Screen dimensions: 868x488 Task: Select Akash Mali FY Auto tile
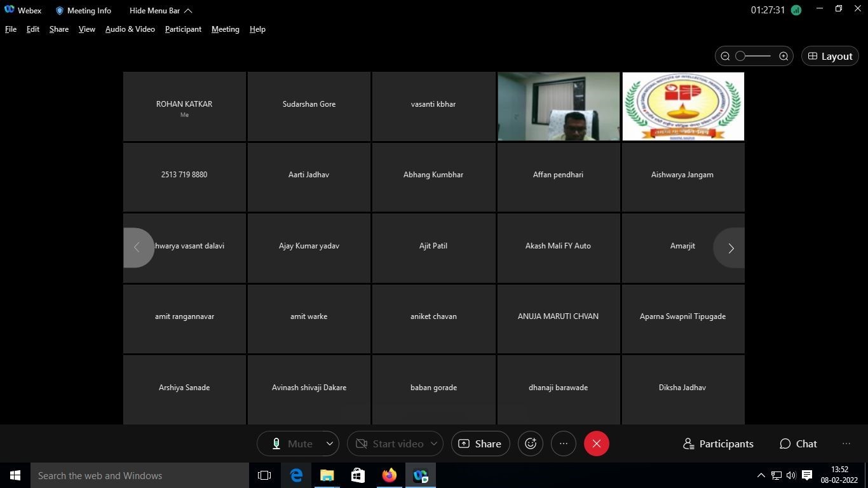[x=559, y=248]
